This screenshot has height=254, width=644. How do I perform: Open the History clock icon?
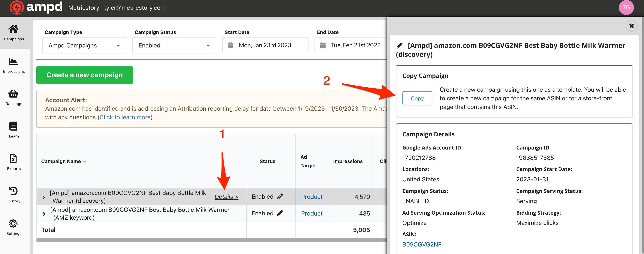tap(13, 191)
